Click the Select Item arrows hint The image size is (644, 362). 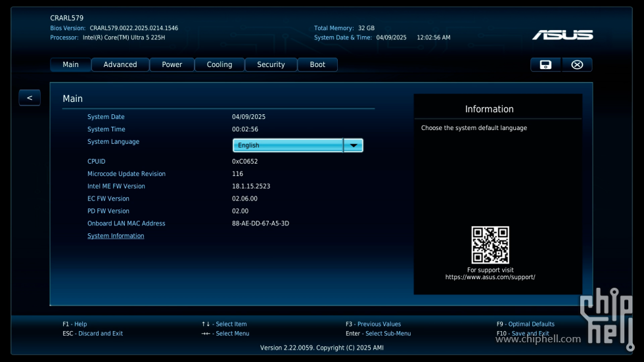[224, 325]
